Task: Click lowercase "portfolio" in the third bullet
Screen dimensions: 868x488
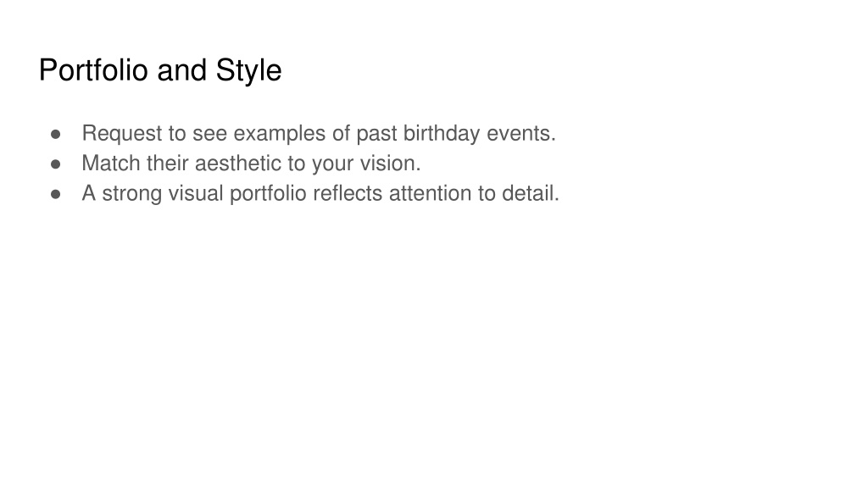Action: tap(268, 194)
